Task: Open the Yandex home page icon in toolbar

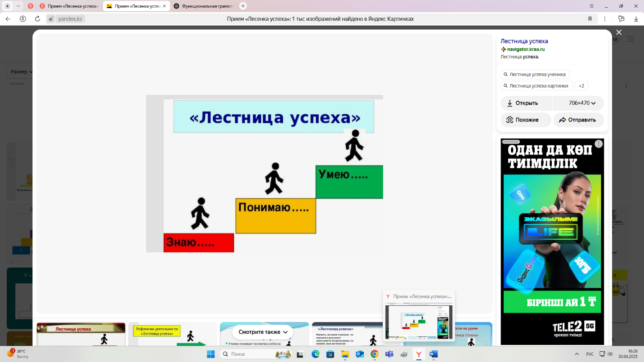Action: click(x=22, y=19)
